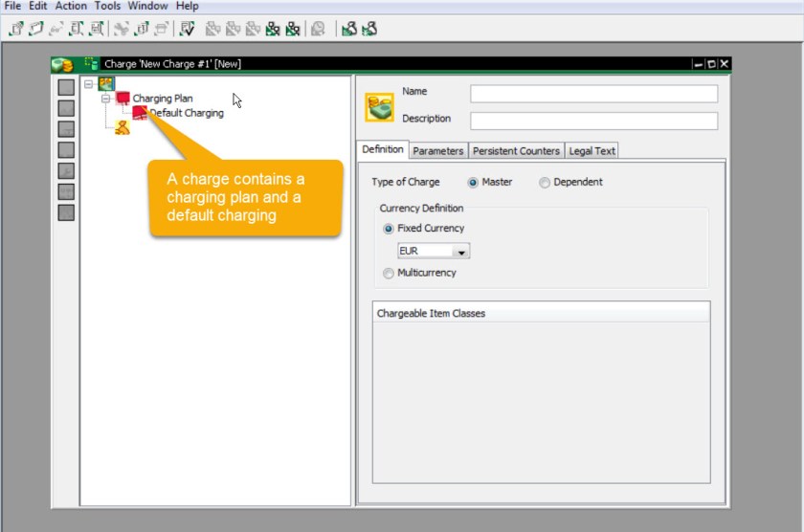Click the checkmark validate icon in toolbar
The width and height of the screenshot is (804, 532).
pyautogui.click(x=187, y=29)
